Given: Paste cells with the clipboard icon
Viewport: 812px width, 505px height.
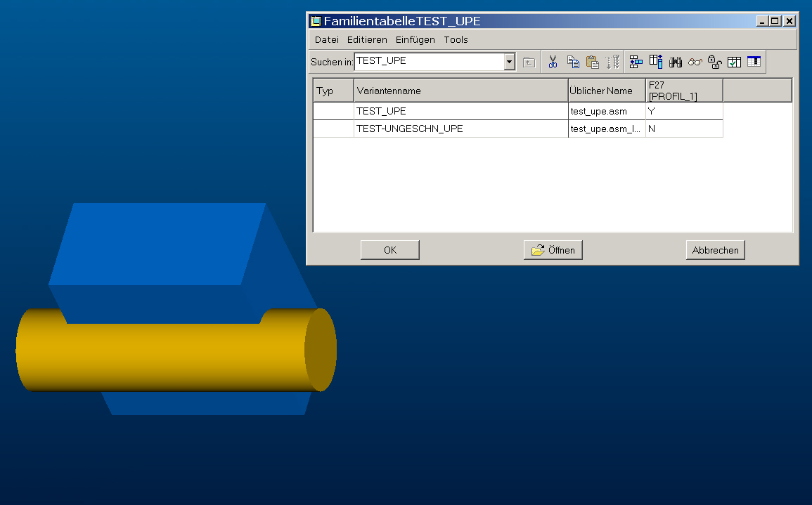Looking at the screenshot, I should tap(593, 62).
